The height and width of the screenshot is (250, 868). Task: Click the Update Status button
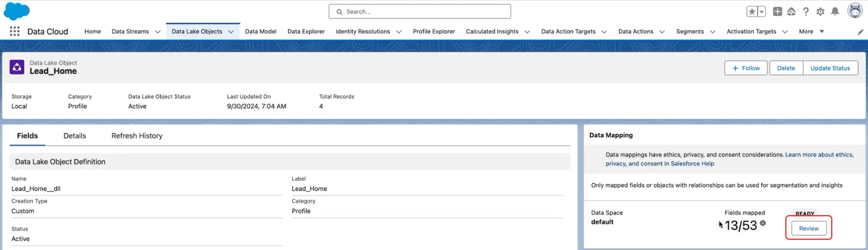830,68
